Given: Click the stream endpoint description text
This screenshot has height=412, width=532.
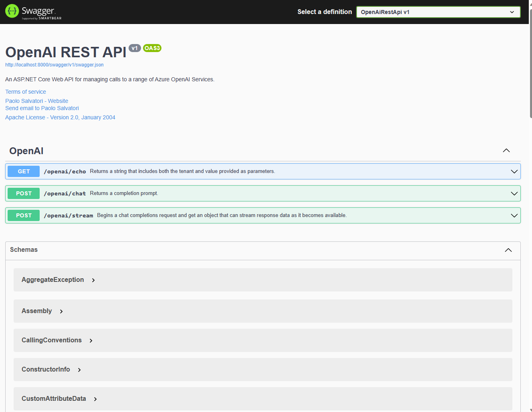Looking at the screenshot, I should 222,215.
